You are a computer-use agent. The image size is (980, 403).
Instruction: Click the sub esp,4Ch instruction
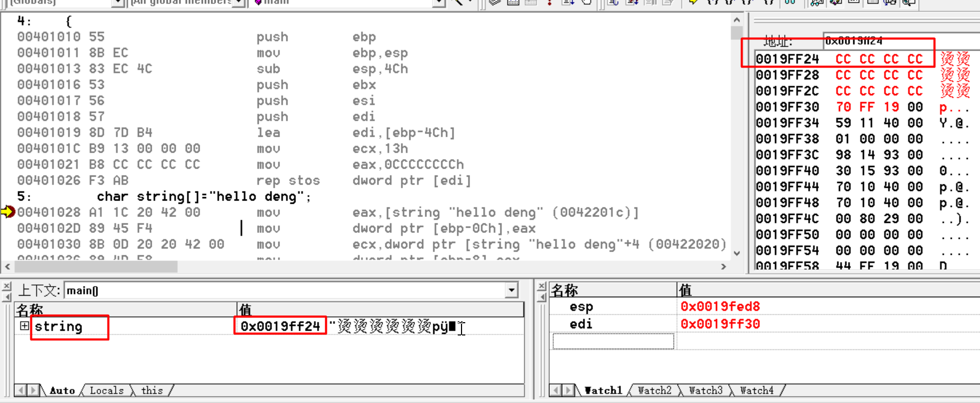(x=213, y=69)
